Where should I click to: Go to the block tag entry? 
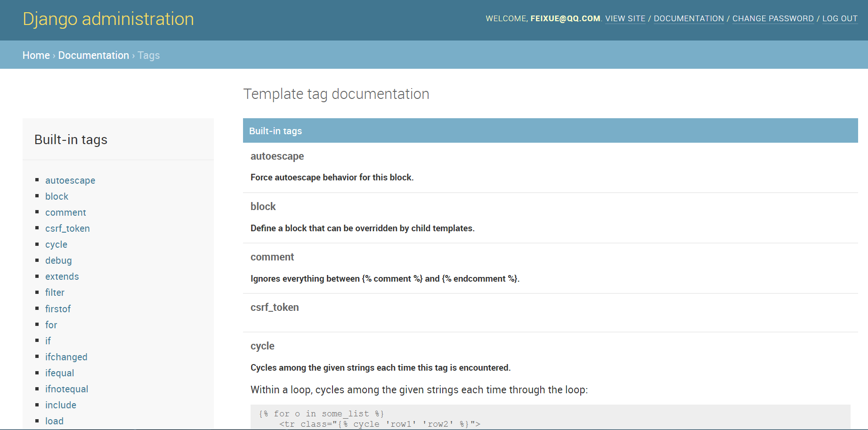click(x=57, y=196)
